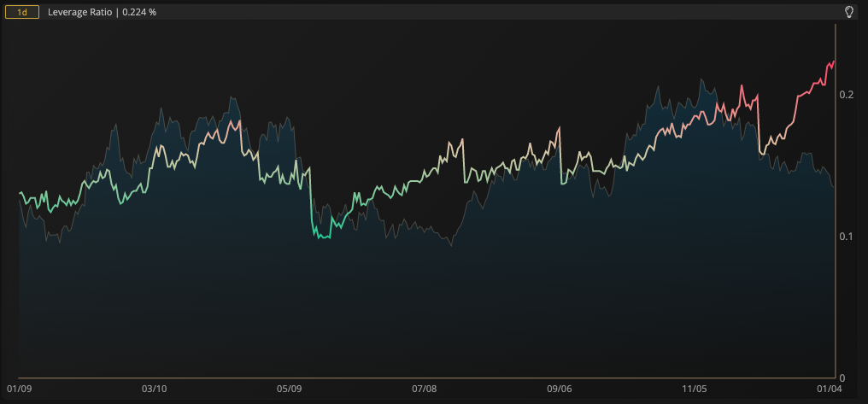Click the Leverage Ratio title text

(x=79, y=12)
